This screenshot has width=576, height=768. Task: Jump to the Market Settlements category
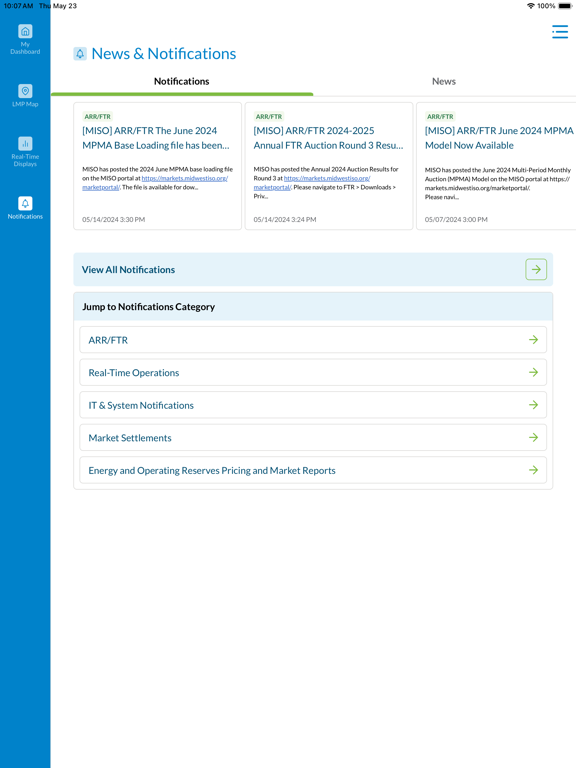(x=313, y=437)
